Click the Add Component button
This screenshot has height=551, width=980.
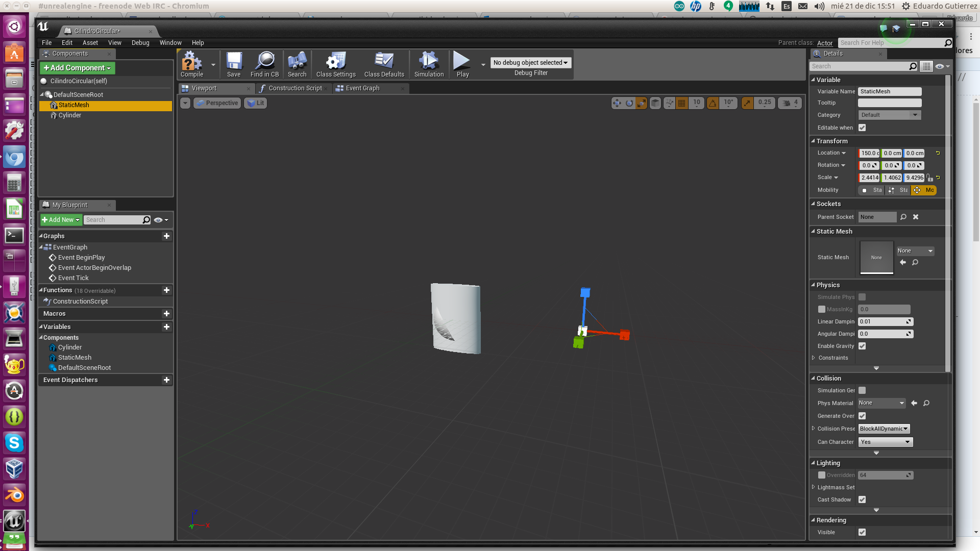coord(78,68)
